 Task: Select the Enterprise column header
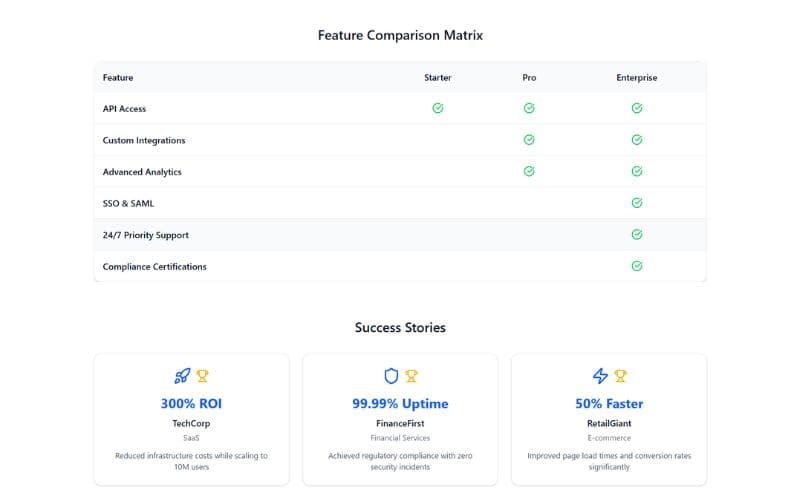[x=637, y=77]
